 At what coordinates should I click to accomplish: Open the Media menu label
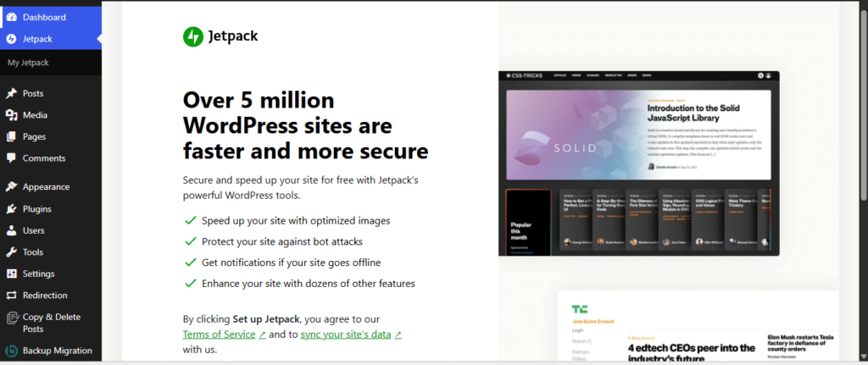pyautogui.click(x=35, y=115)
